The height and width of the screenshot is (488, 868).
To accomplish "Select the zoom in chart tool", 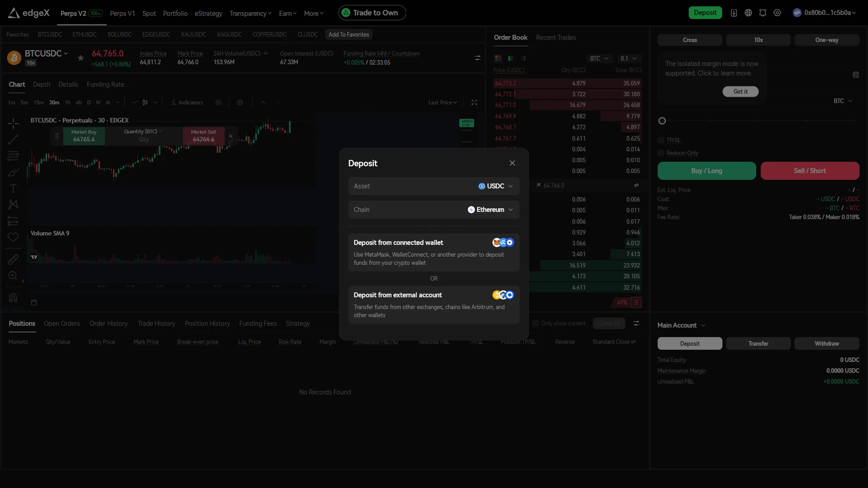I will pos(13,275).
